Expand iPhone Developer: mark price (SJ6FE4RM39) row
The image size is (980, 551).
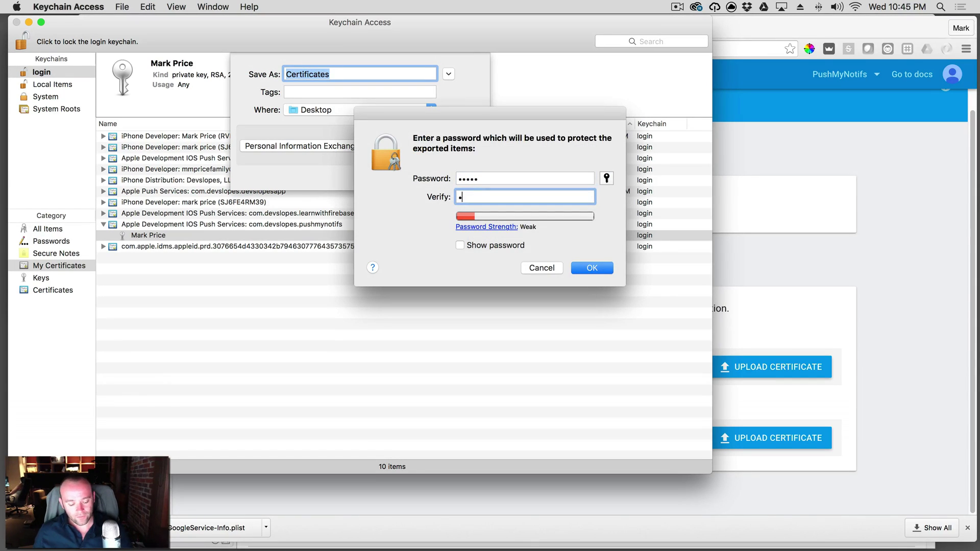[x=103, y=202]
